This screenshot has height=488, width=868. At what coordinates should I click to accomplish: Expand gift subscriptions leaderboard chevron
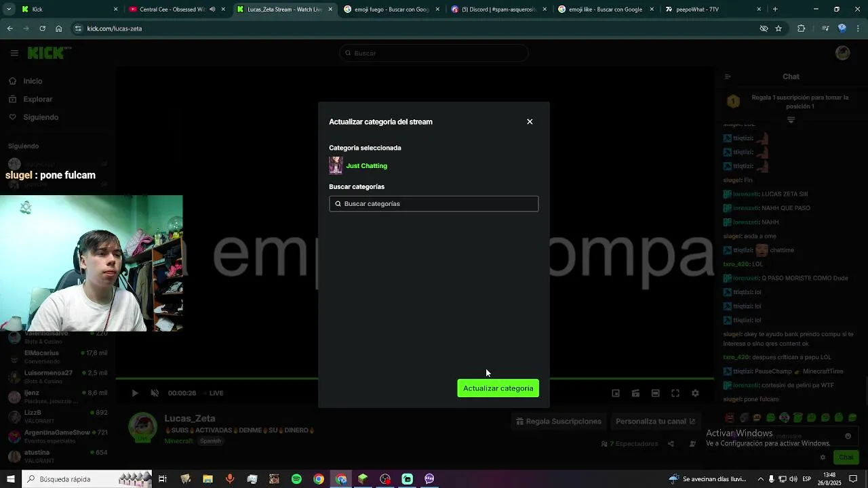791,120
